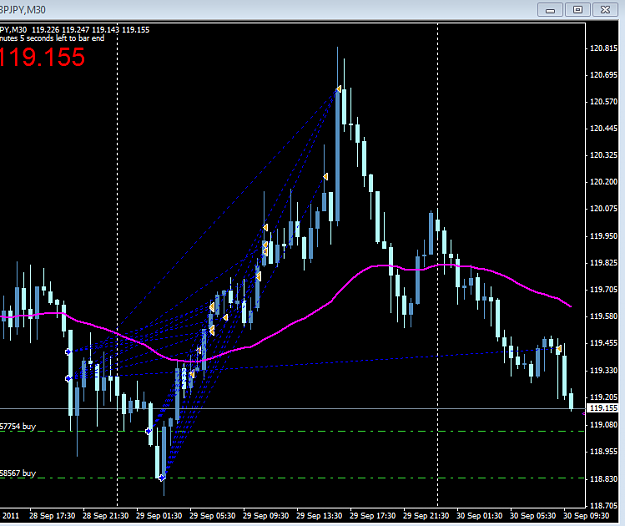The width and height of the screenshot is (625, 526).
Task: Click the current price tag 119.155 on scale
Action: (x=603, y=408)
